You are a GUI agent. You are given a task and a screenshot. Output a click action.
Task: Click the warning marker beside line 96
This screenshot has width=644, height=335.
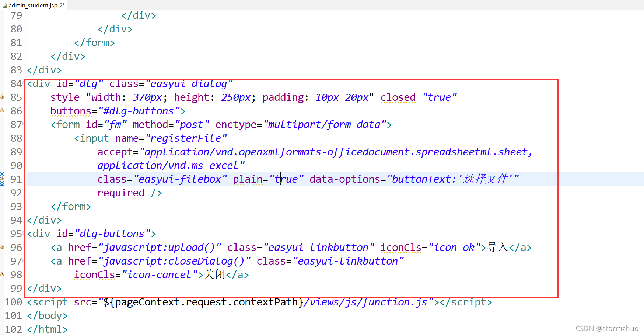pos(2,247)
